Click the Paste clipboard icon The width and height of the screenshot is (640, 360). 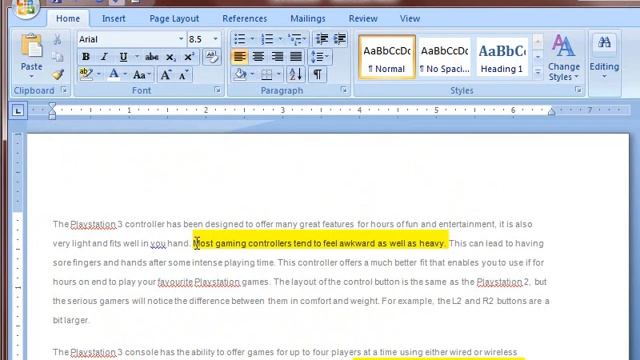click(x=31, y=46)
